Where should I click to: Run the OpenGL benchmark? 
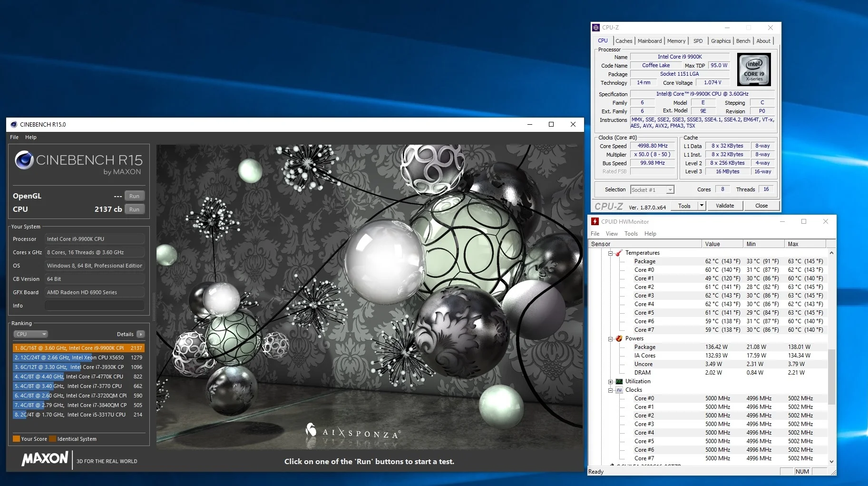point(135,196)
